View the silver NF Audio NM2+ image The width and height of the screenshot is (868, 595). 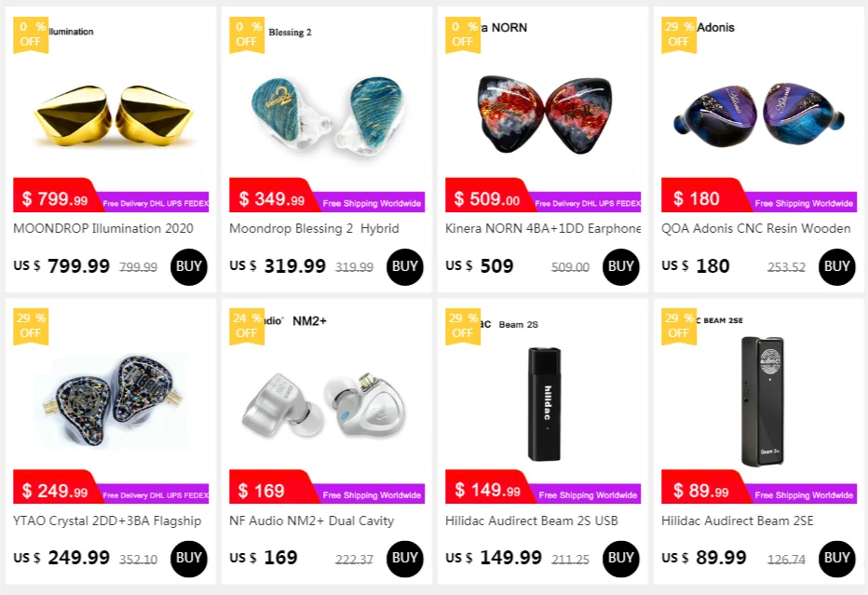327,405
